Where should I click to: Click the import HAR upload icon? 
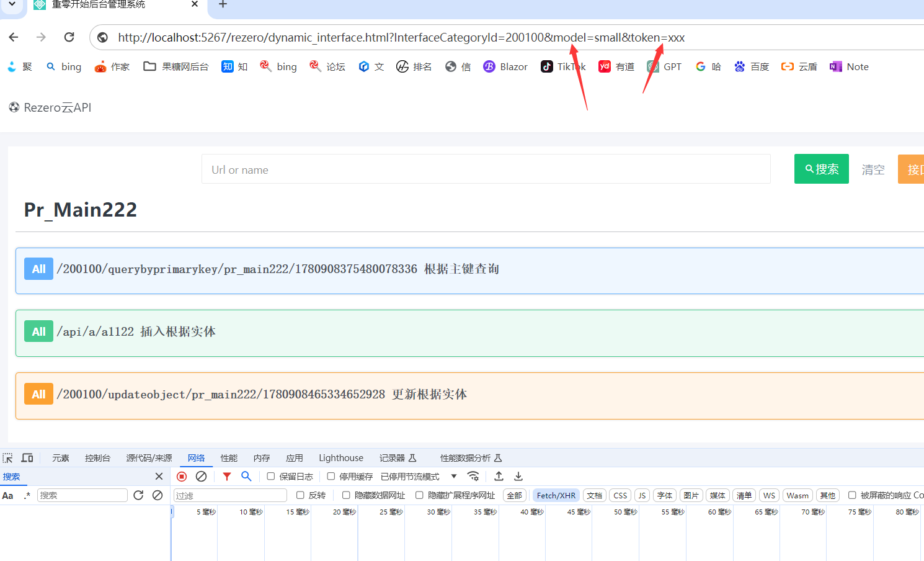tap(499, 477)
